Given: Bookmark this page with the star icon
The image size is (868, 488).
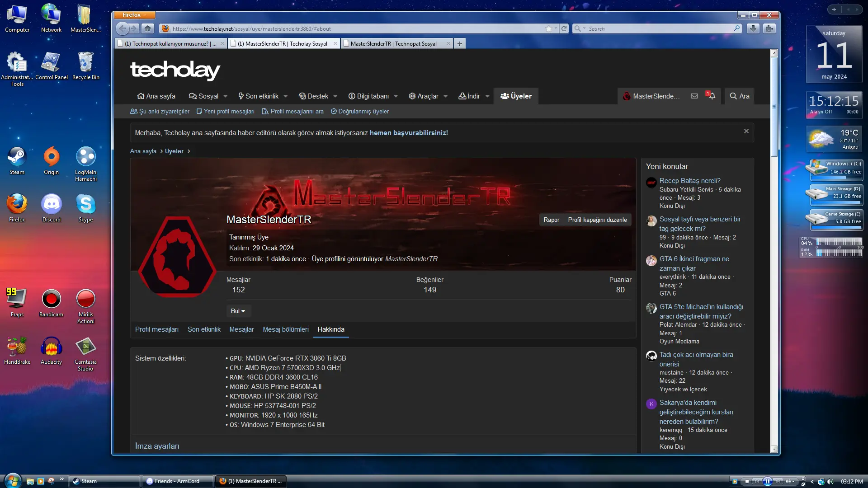Looking at the screenshot, I should point(549,28).
